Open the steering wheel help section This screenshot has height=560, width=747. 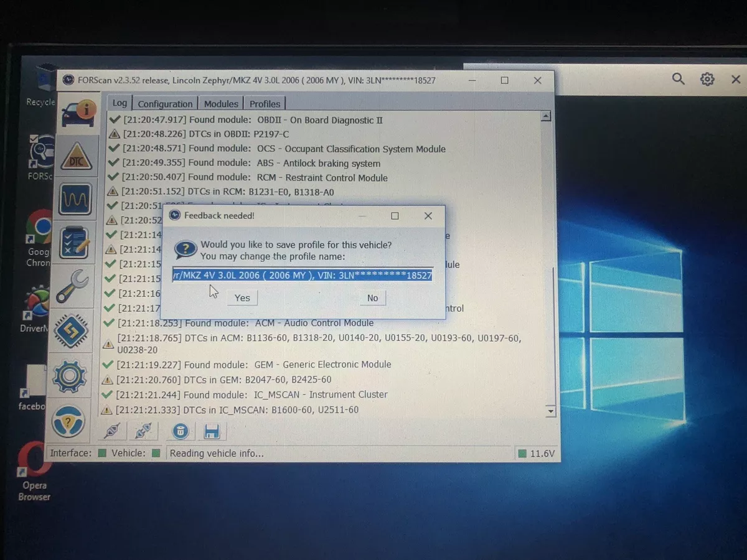(68, 421)
